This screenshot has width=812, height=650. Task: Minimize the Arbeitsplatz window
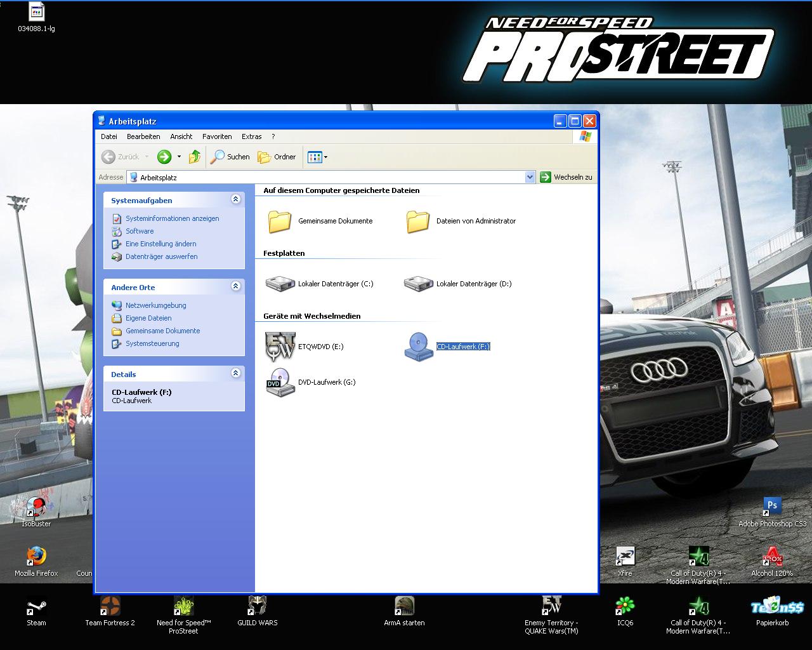560,121
